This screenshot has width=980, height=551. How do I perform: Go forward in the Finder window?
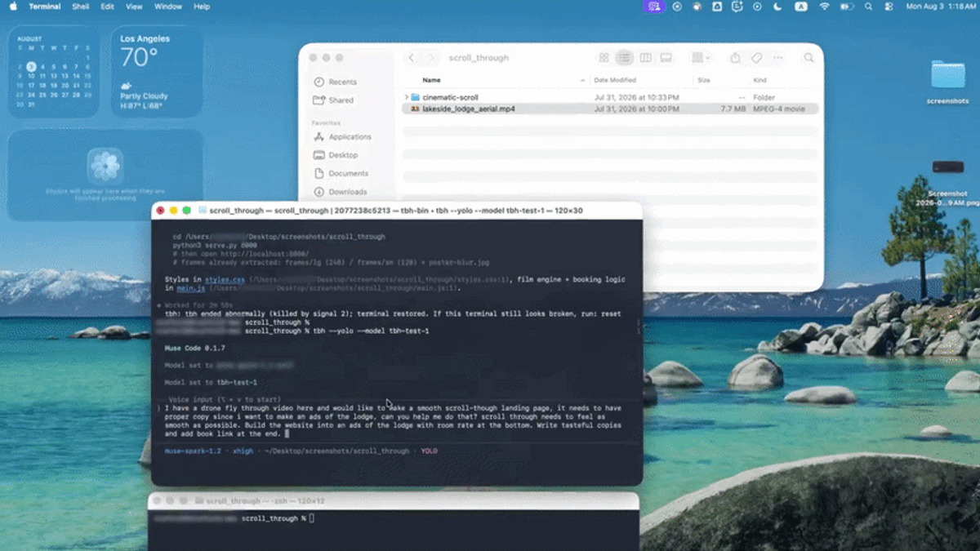430,58
